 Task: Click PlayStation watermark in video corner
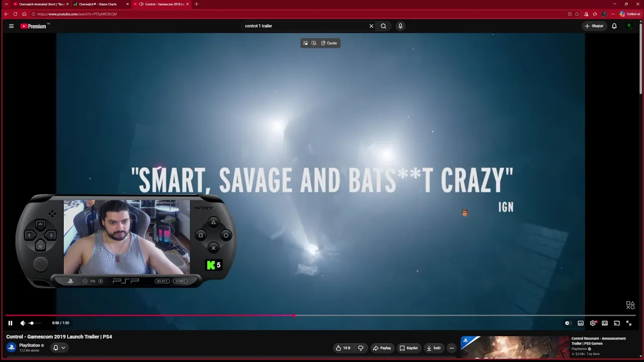click(x=630, y=305)
